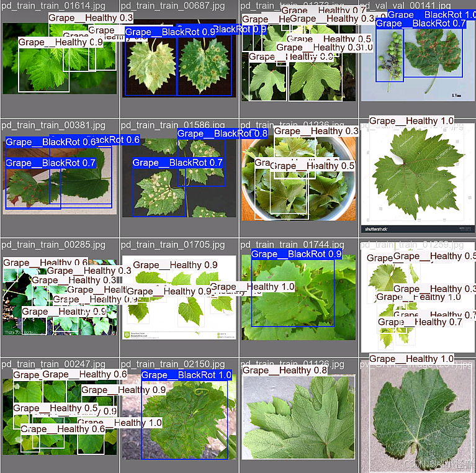Open the pd_train_train_01614.jpg image tile
This screenshot has height=473, width=476.
pos(60,58)
